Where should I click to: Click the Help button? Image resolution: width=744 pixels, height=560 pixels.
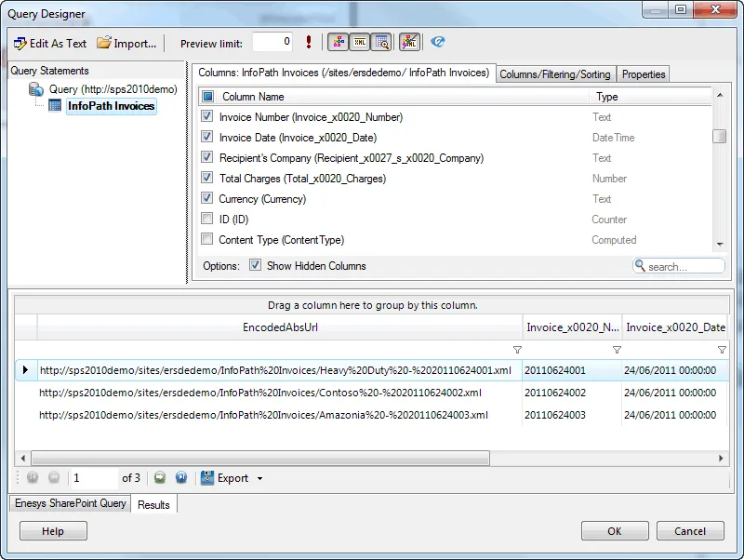click(53, 531)
